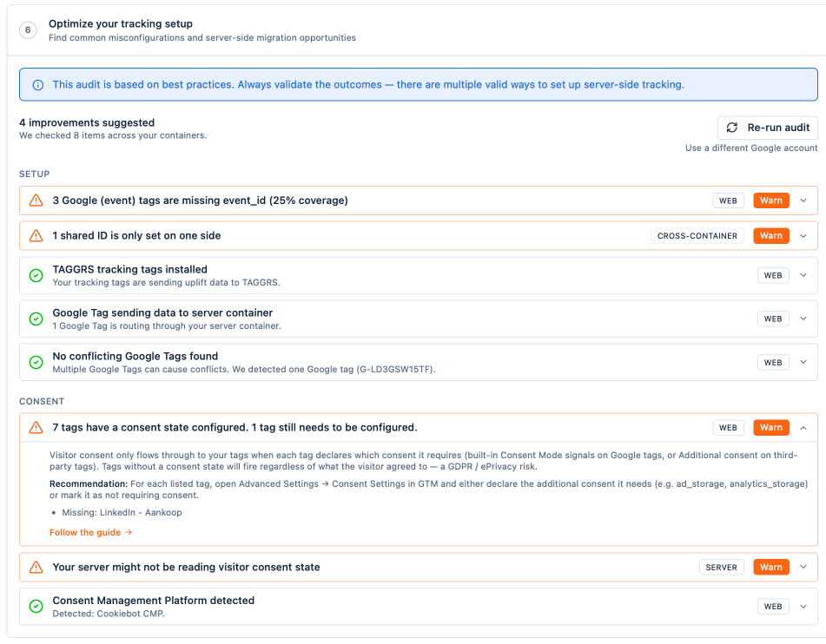Click 'Consent Management Platform detected' title
The height and width of the screenshot is (644, 826).
[x=153, y=601]
